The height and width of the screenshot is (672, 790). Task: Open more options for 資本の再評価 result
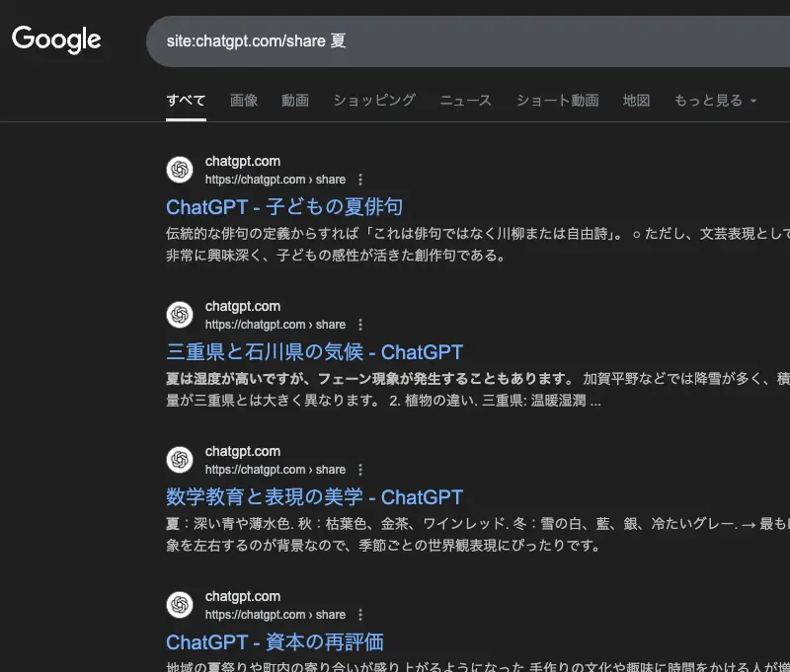(x=360, y=615)
